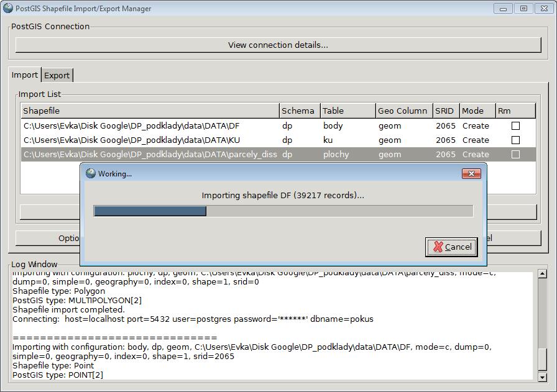
Task: Open the Create mode dropdown for body row
Action: point(476,125)
